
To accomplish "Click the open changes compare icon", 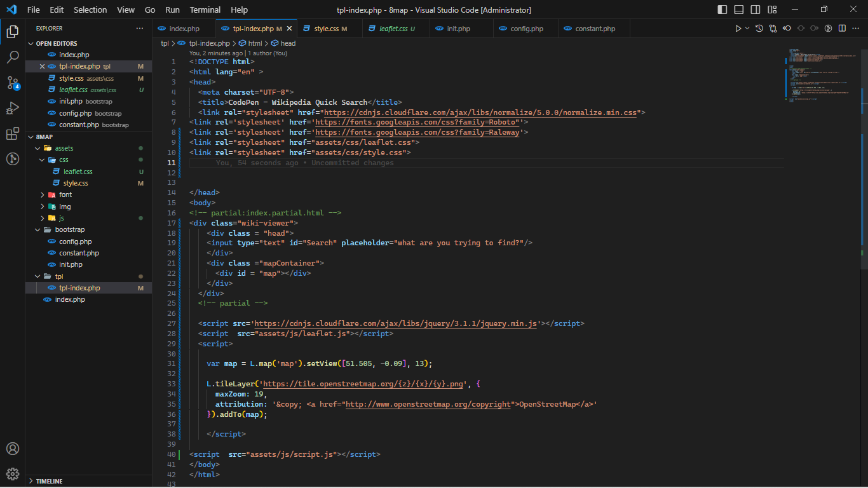I will click(773, 29).
